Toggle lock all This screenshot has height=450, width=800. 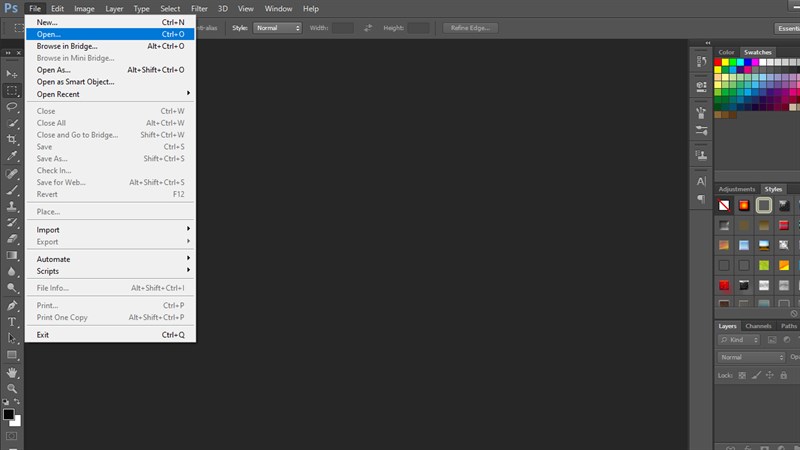click(784, 376)
